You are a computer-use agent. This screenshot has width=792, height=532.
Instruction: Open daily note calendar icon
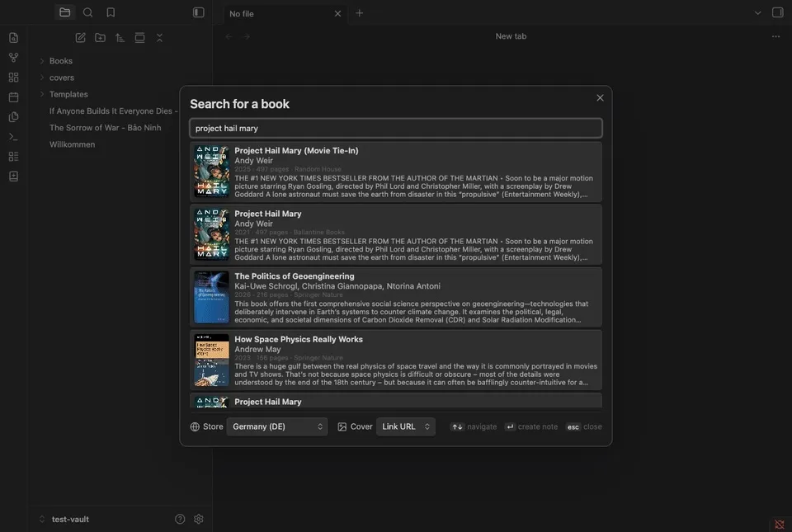pyautogui.click(x=14, y=97)
